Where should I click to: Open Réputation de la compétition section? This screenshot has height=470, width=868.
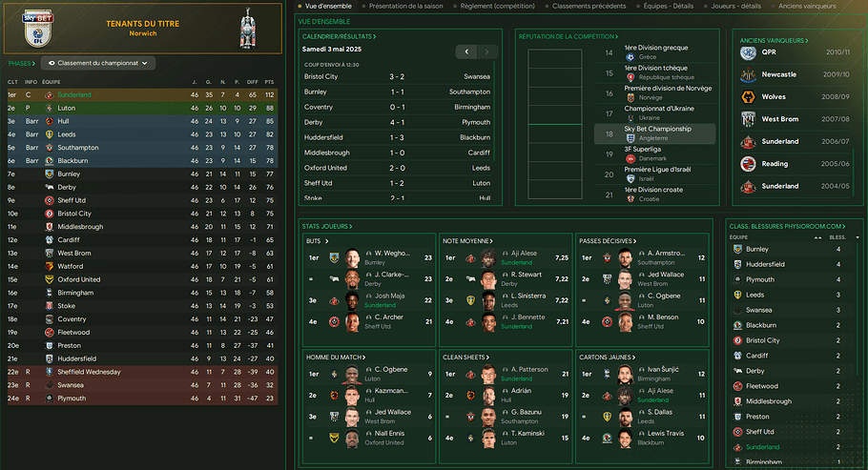(568, 36)
